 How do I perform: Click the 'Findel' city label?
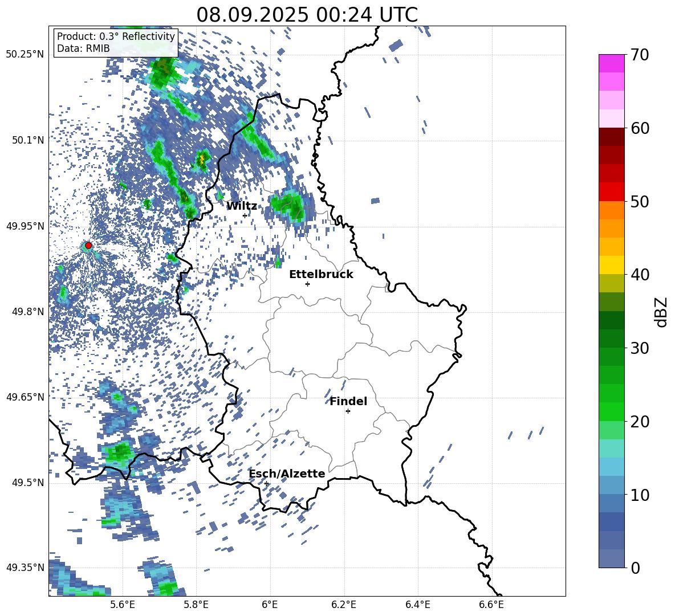click(x=348, y=401)
